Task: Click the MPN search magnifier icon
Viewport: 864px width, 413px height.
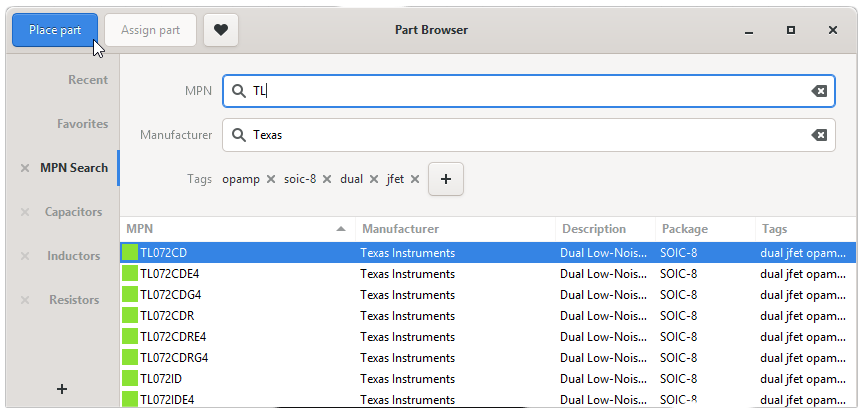Action: coord(239,91)
